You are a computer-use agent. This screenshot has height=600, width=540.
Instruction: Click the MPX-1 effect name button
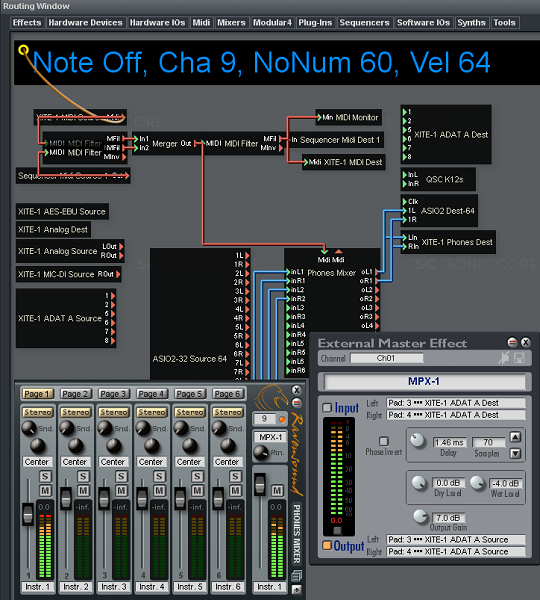tap(424, 382)
